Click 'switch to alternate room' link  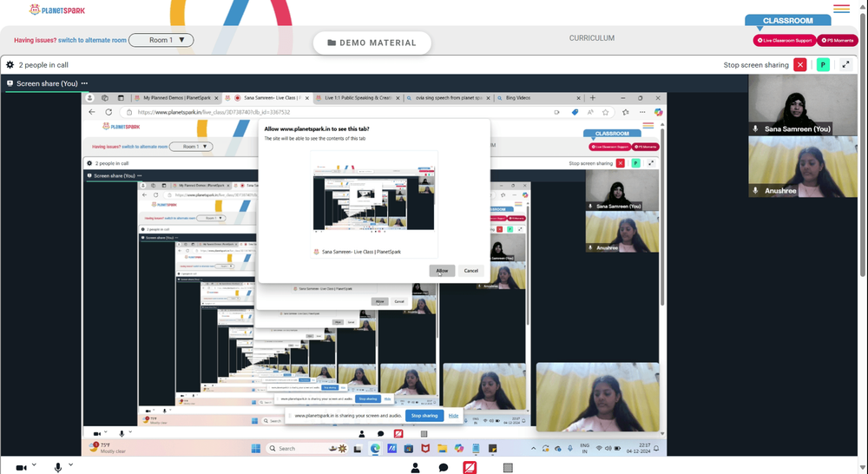pyautogui.click(x=92, y=41)
